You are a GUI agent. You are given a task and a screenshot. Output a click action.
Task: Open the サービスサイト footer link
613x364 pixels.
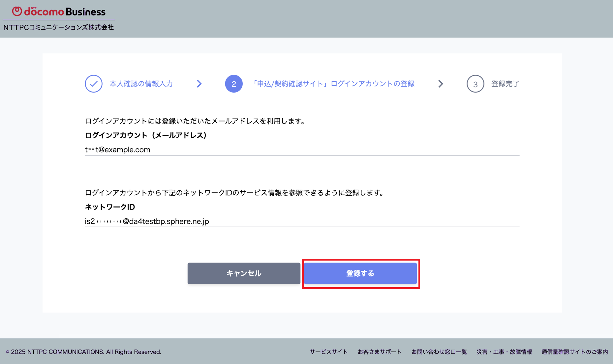(x=328, y=352)
